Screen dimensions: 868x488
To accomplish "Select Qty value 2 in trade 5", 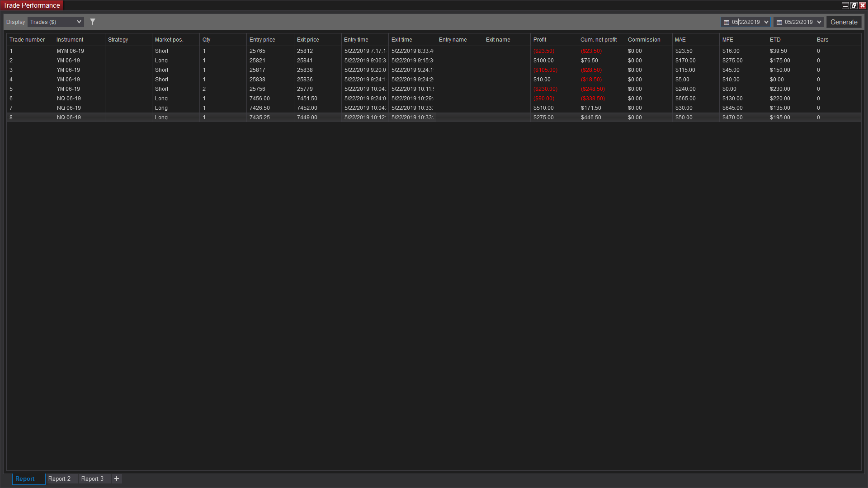I will pos(223,89).
